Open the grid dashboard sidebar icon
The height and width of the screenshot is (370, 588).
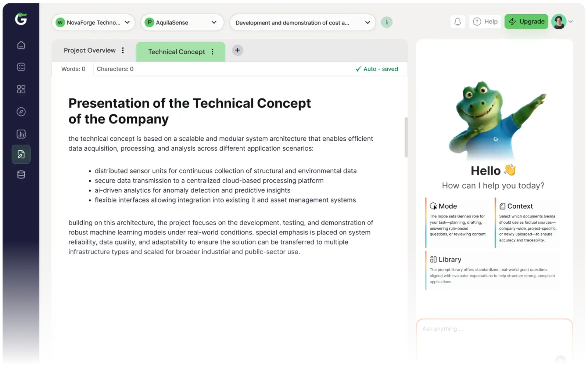[x=21, y=89]
